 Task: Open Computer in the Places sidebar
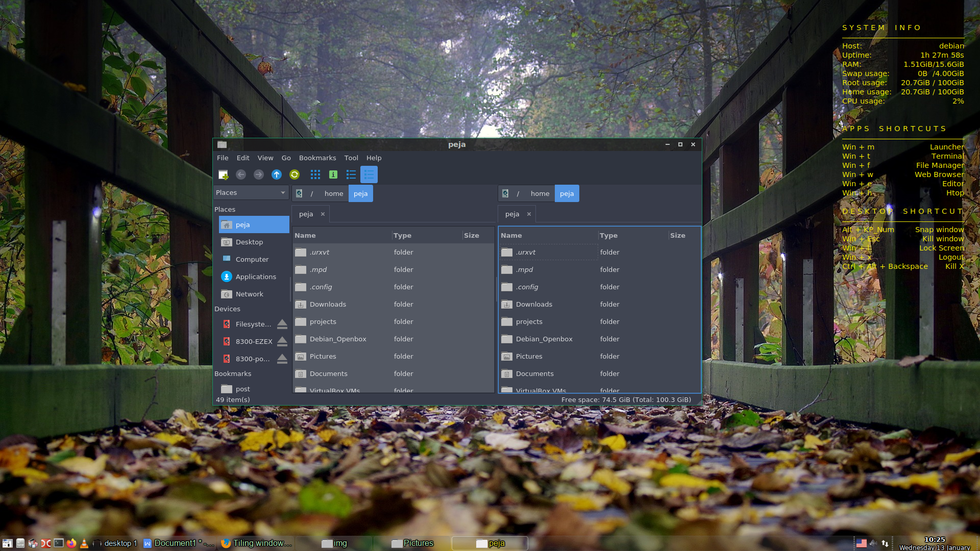[x=254, y=259]
